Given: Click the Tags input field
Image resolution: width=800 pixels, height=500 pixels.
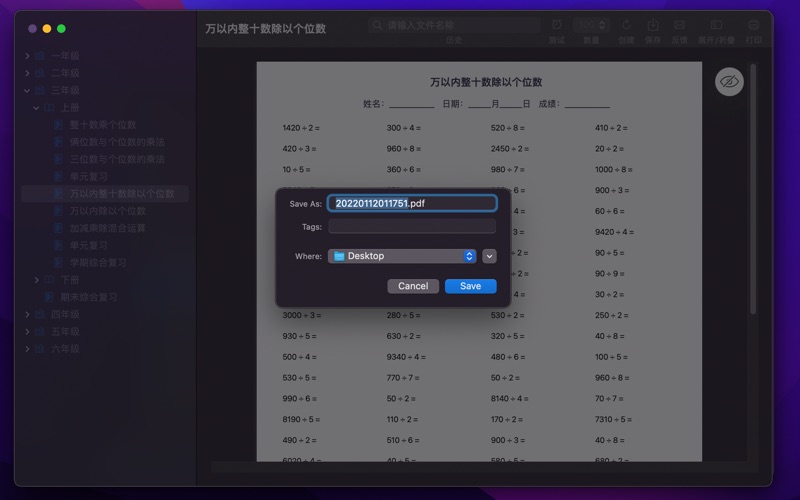Looking at the screenshot, I should (411, 227).
